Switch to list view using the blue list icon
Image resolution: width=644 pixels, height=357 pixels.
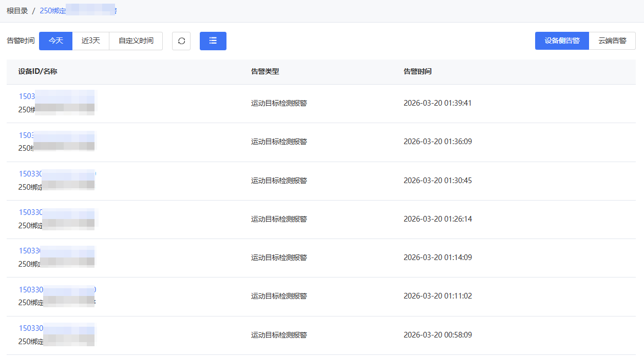[x=213, y=41]
